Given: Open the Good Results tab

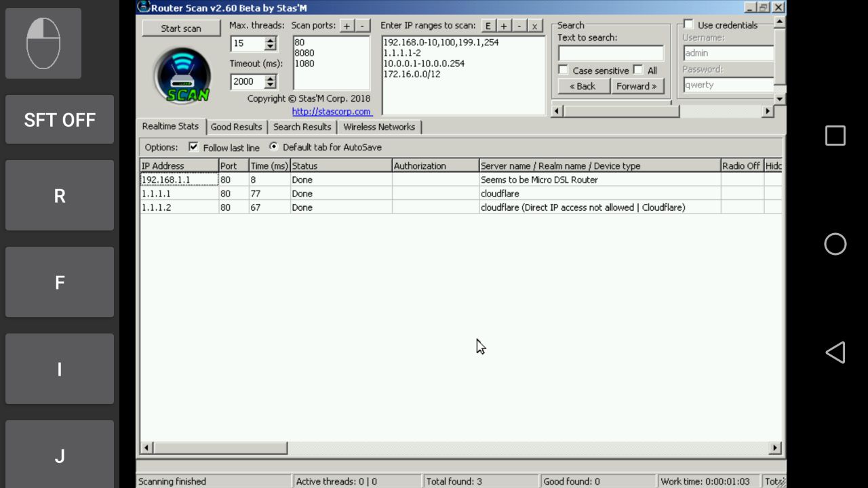Looking at the screenshot, I should pos(236,127).
